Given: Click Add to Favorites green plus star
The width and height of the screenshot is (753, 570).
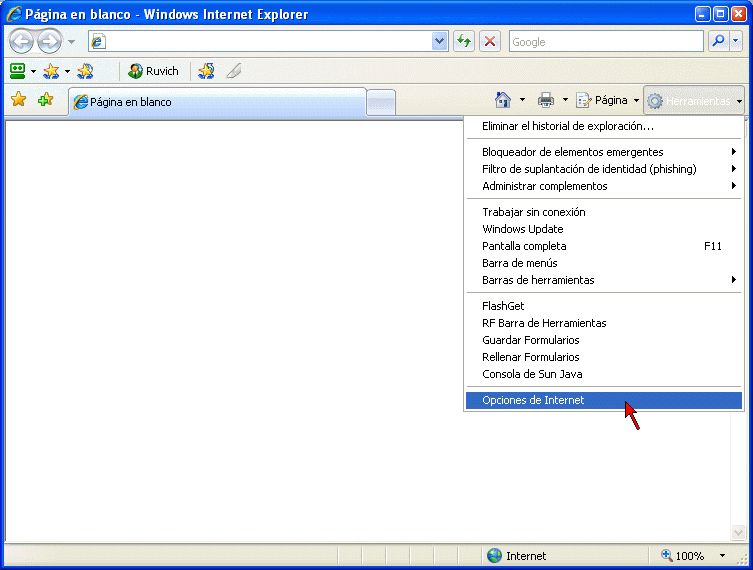Looking at the screenshot, I should click(46, 99).
